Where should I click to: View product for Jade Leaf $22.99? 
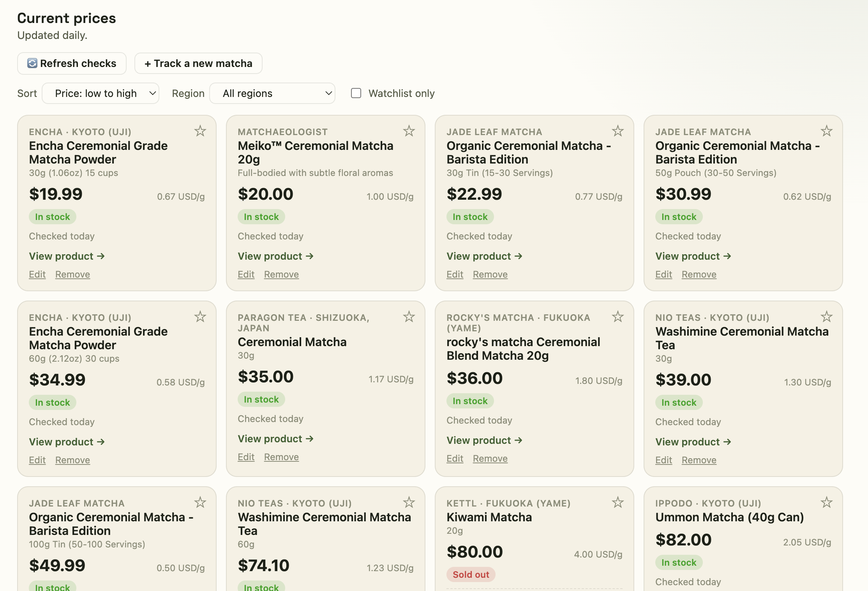[x=484, y=256]
